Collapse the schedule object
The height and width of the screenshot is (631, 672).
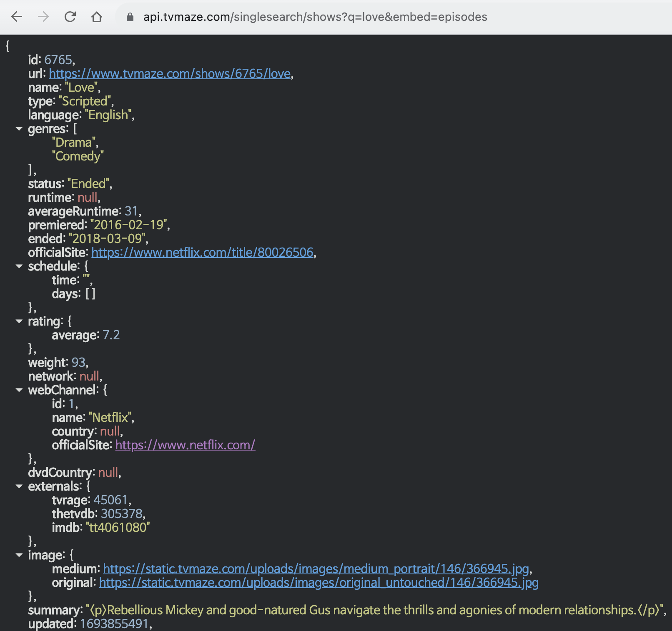pos(19,266)
